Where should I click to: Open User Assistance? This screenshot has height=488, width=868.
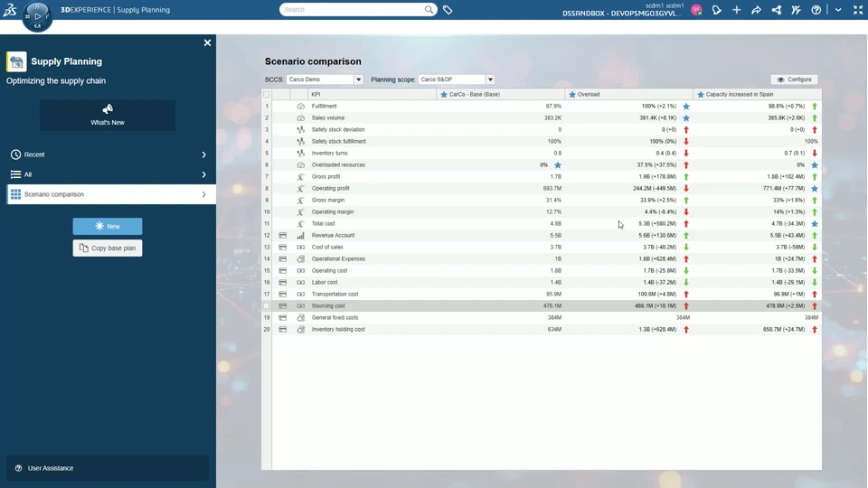coord(108,468)
